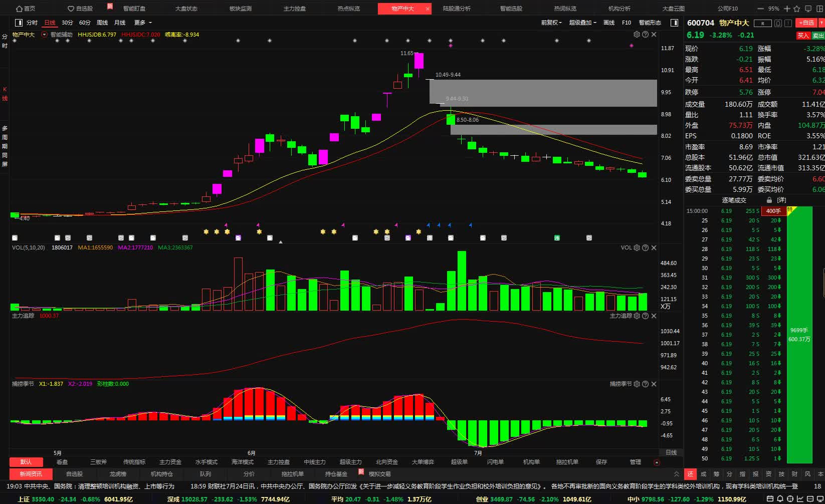Click the favorites star icon in top bar
The image size is (825, 504).
797,9
